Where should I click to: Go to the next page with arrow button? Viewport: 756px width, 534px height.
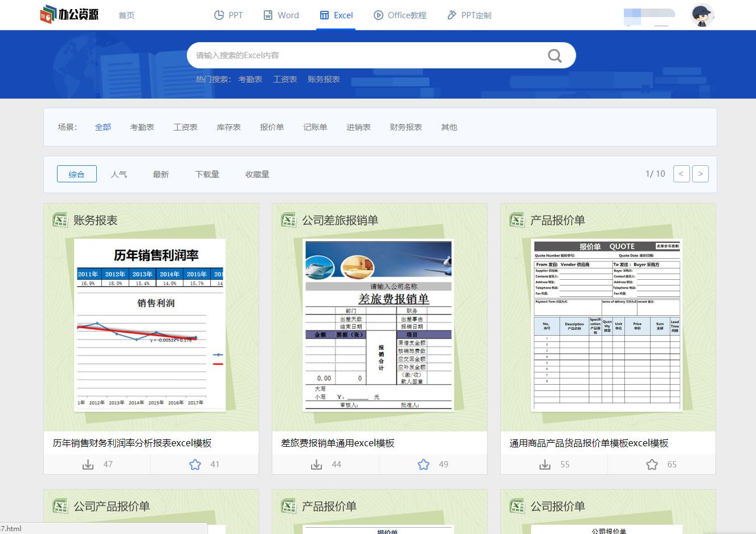(700, 174)
